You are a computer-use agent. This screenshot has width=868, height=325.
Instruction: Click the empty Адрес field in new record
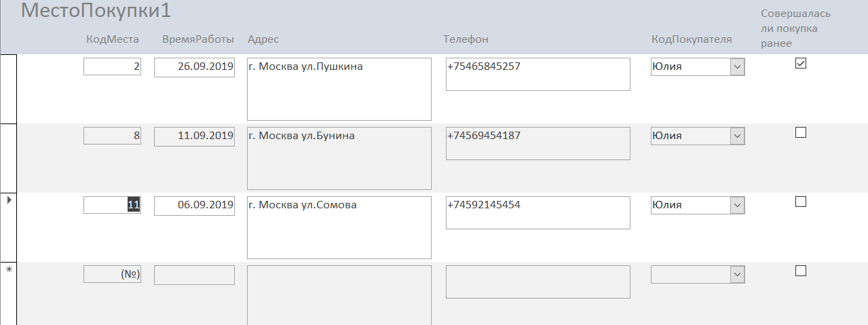[339, 295]
